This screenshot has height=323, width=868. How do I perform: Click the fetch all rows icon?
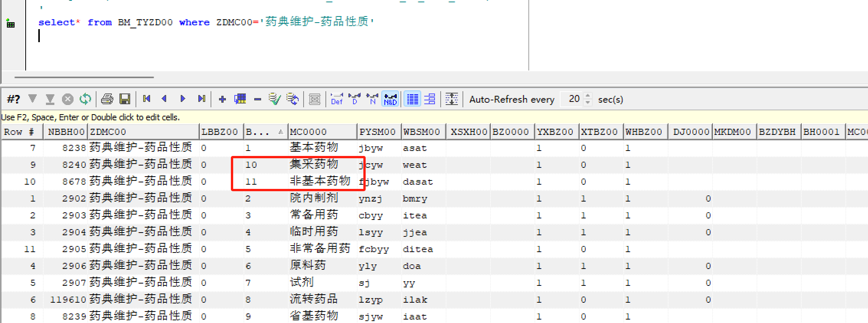click(50, 99)
